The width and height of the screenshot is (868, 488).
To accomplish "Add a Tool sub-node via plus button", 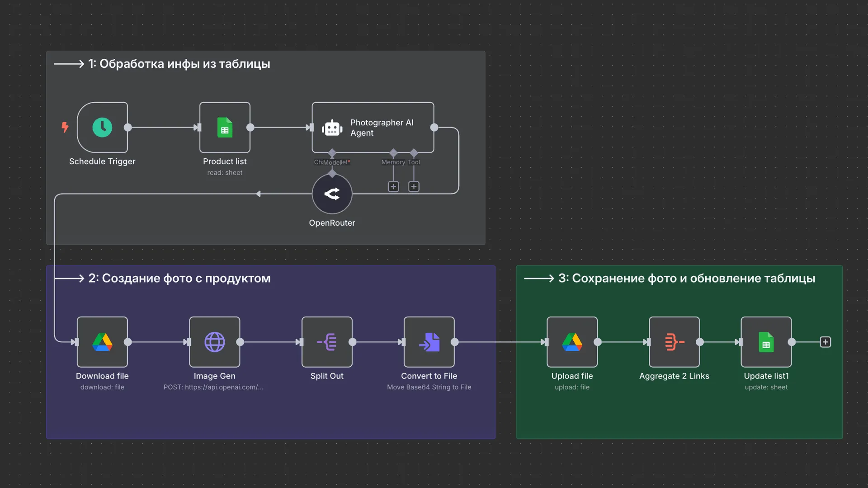I will [x=414, y=187].
